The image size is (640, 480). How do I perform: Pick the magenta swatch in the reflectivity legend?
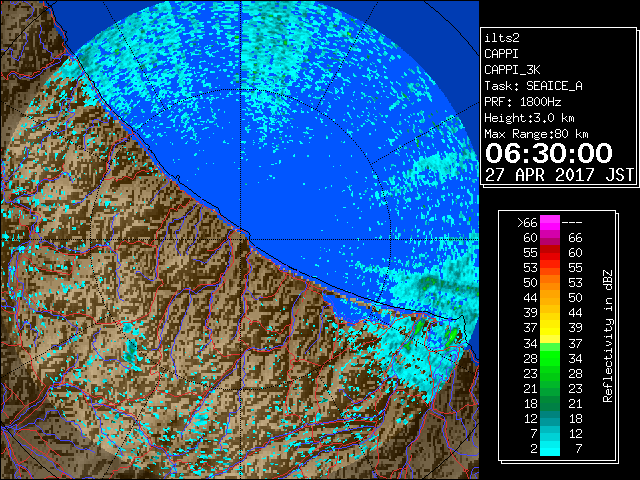550,223
